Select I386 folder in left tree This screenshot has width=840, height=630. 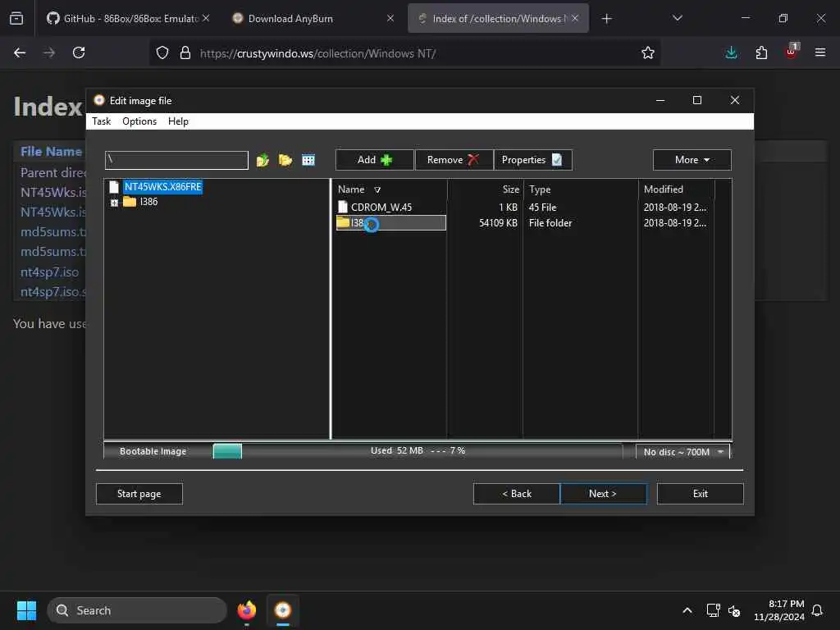pos(148,202)
